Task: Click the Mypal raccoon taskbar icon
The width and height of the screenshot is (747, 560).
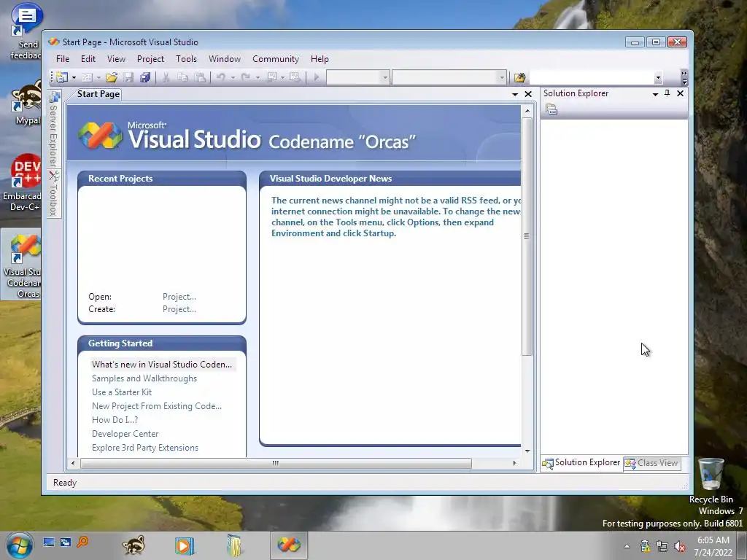Action: click(x=133, y=545)
